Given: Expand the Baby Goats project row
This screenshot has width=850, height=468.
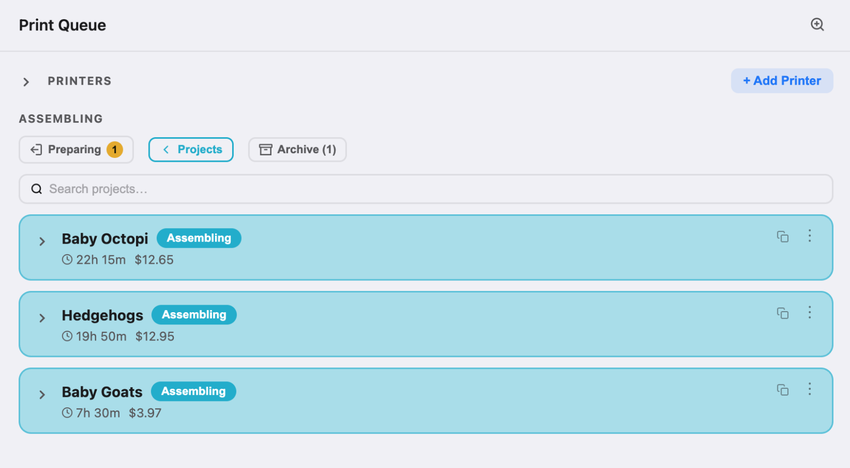Looking at the screenshot, I should 42,394.
